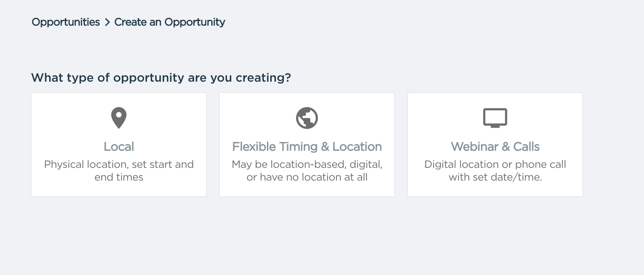Click the "Create an Opportunity" breadcrumb
The width and height of the screenshot is (644, 275).
coord(169,22)
